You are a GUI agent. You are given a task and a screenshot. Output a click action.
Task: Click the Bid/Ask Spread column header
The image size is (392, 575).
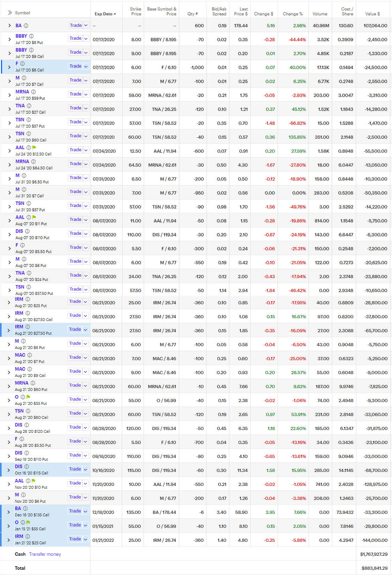tap(219, 12)
